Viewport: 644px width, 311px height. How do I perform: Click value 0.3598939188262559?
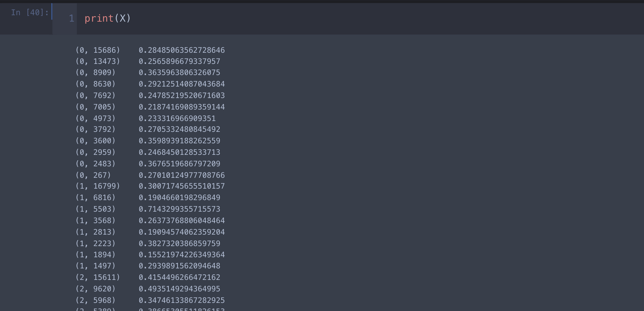pyautogui.click(x=179, y=141)
